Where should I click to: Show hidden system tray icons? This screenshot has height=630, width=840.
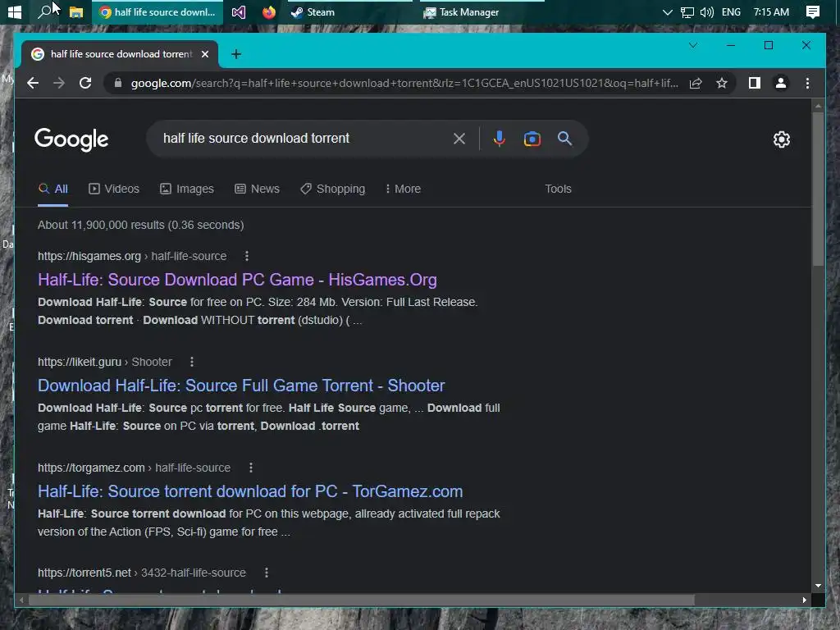(x=667, y=11)
